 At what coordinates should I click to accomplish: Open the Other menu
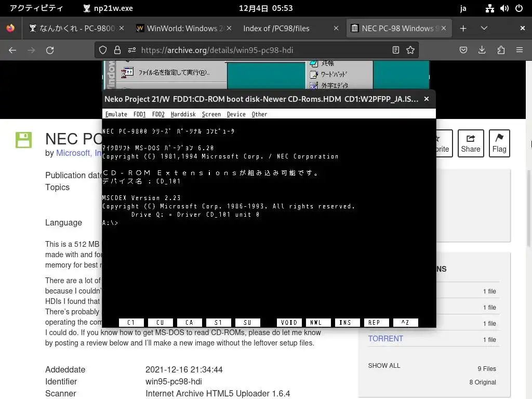(x=259, y=114)
